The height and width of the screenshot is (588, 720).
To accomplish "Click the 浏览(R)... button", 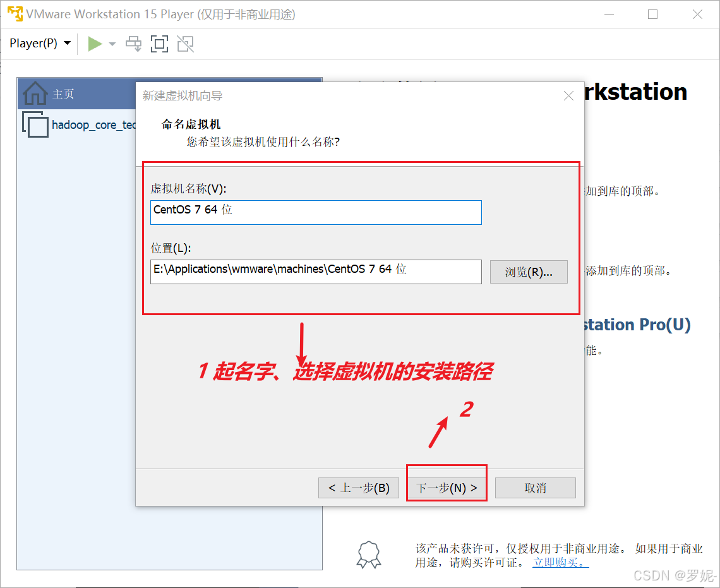I will click(529, 272).
